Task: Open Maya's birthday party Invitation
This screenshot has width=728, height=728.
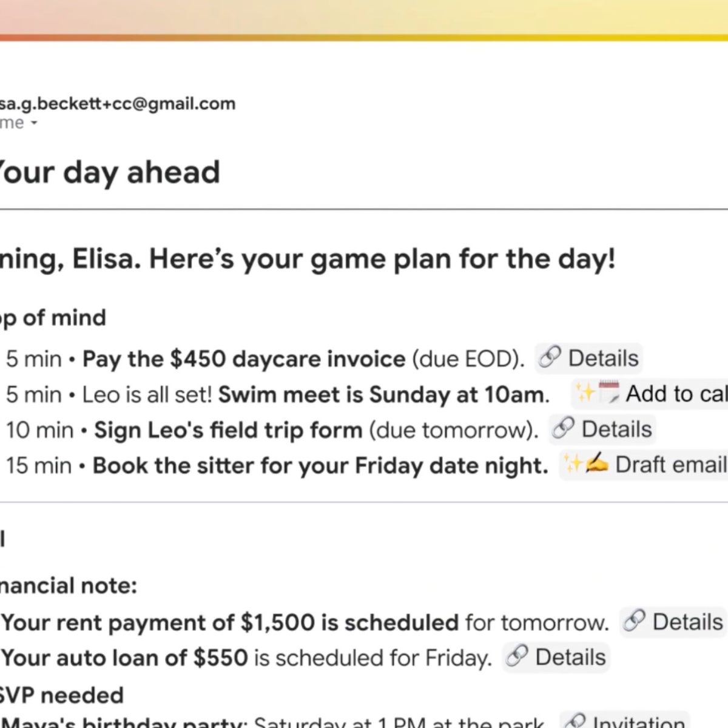Action: click(638, 722)
